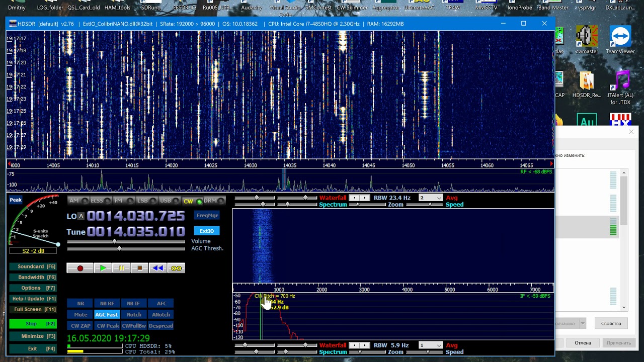Click the FreqMgr button
This screenshot has height=362, width=644.
(x=207, y=216)
